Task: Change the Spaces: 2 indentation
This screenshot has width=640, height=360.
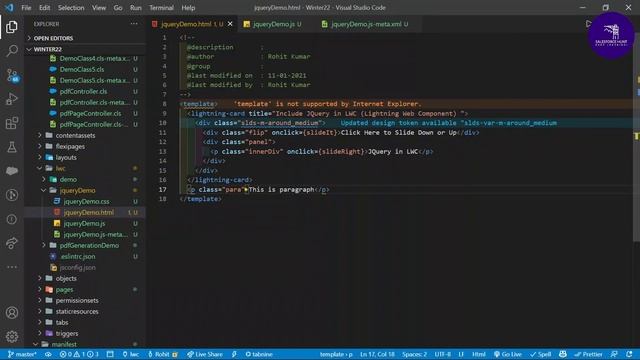Action: click(x=414, y=354)
